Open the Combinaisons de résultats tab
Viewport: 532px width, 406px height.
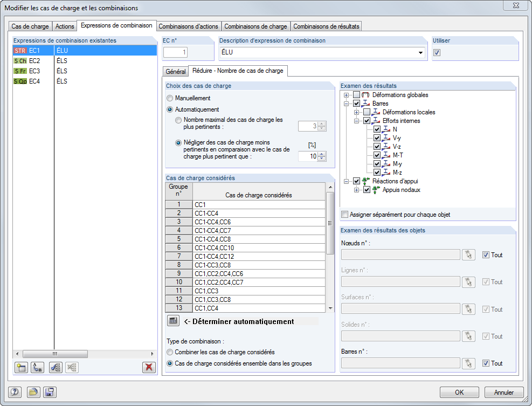326,26
